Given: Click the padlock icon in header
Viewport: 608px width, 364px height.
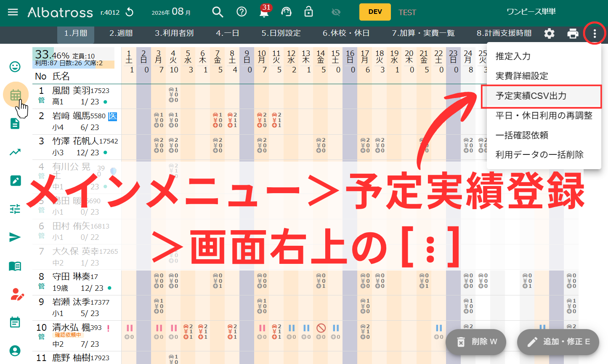Looking at the screenshot, I should click(x=309, y=12).
